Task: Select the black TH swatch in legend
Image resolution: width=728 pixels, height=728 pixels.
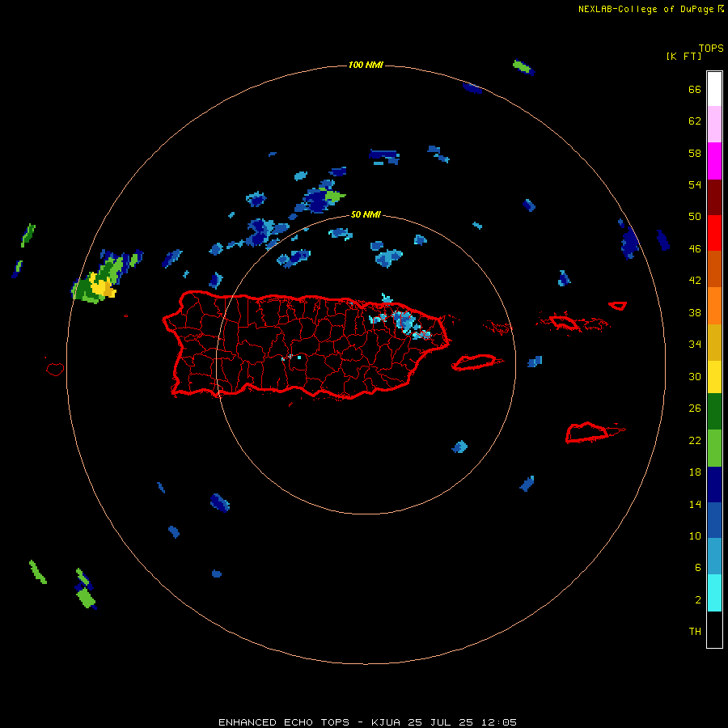Action: click(714, 629)
